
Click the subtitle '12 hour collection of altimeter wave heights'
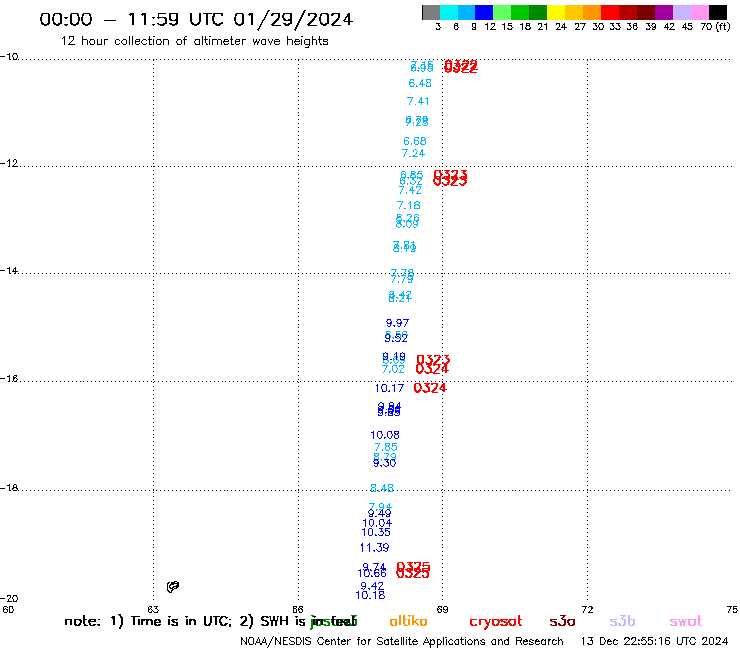(x=194, y=41)
